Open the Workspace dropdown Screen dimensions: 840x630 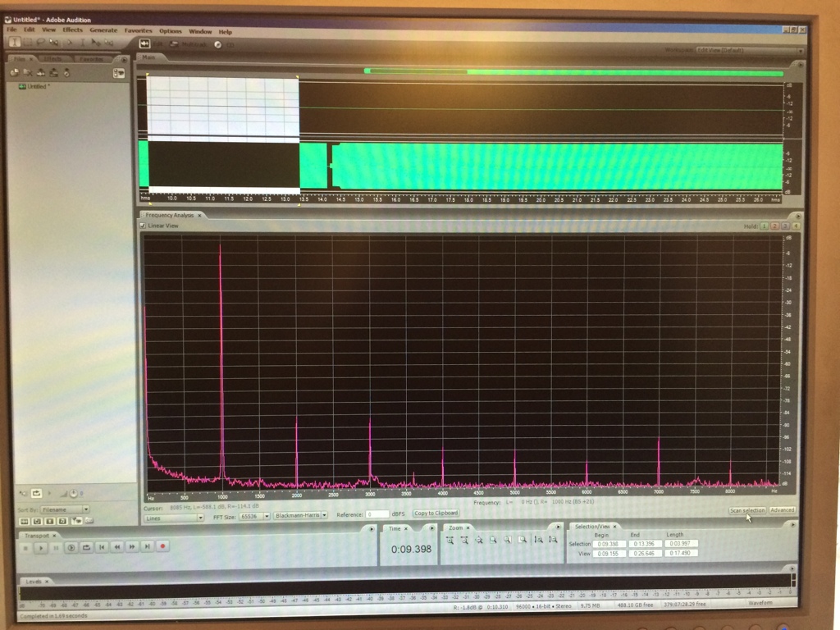click(750, 50)
